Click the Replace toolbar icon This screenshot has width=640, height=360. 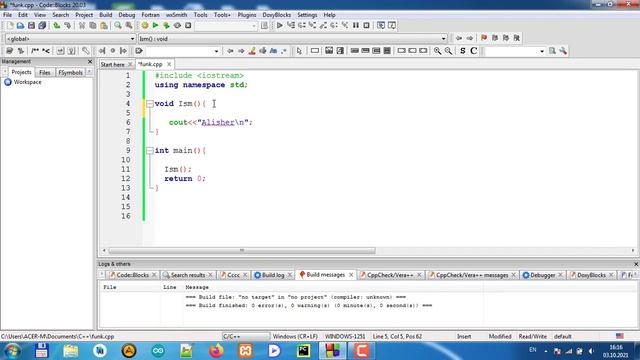pos(129,26)
